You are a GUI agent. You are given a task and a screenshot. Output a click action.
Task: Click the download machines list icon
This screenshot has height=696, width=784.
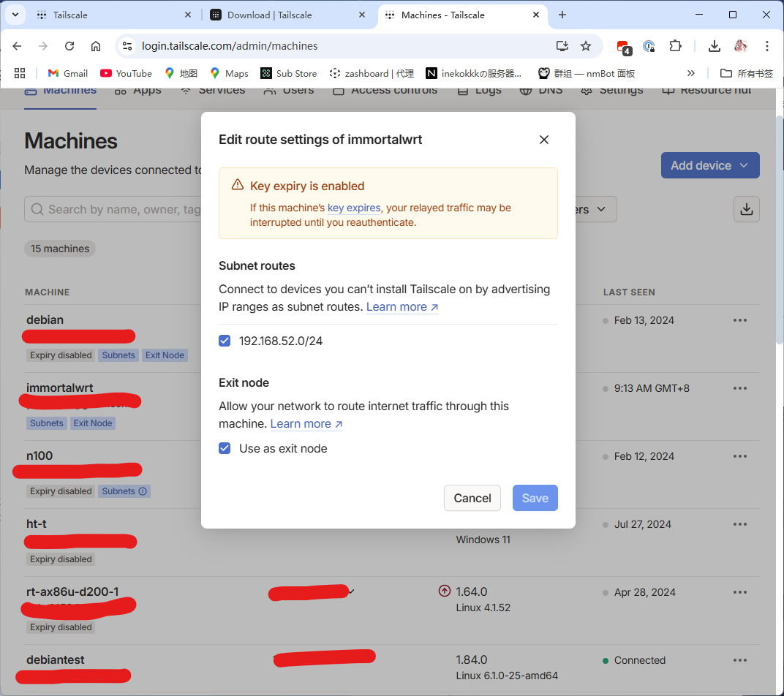(746, 209)
